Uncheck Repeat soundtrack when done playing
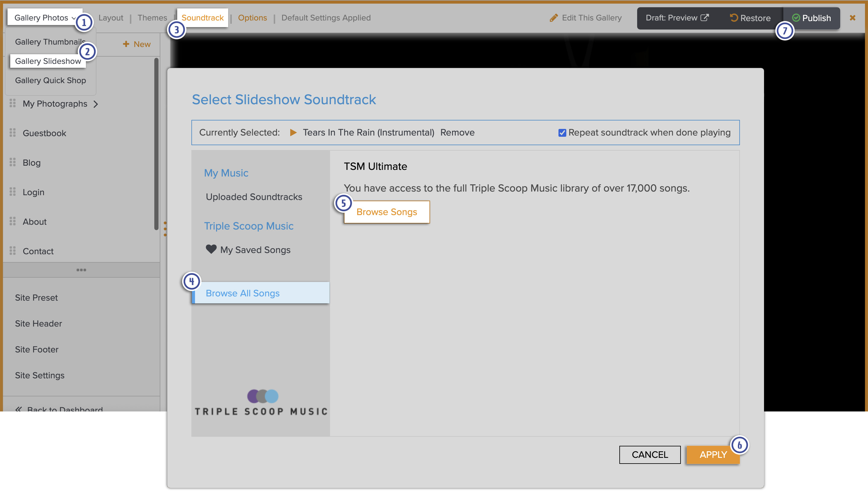 coord(562,133)
